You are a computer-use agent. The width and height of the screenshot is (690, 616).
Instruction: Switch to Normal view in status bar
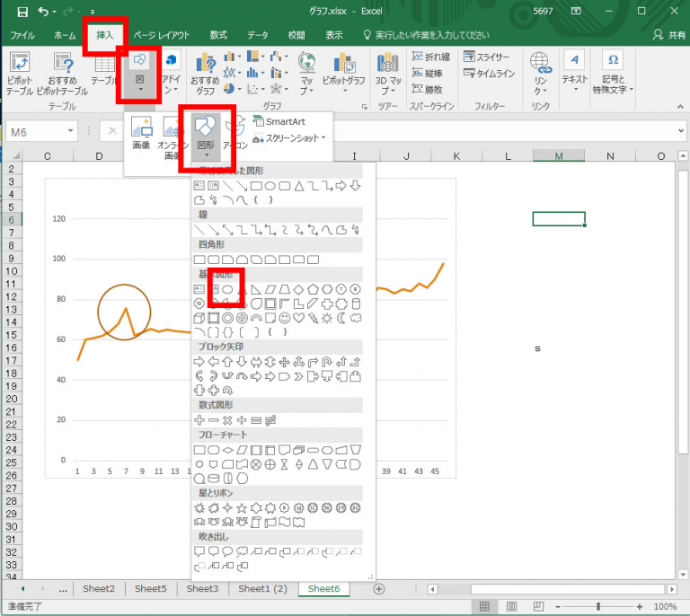[x=484, y=606]
